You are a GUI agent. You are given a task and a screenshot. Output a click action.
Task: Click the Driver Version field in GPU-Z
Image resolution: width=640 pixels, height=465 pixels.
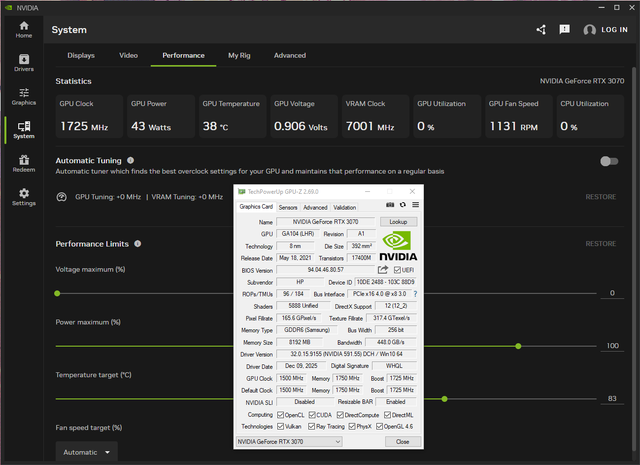tap(346, 354)
